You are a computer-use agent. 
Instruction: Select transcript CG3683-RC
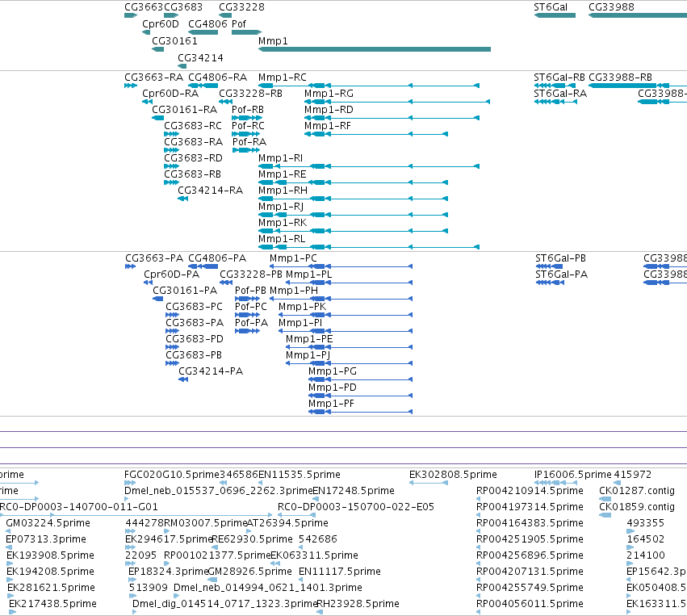tap(193, 126)
